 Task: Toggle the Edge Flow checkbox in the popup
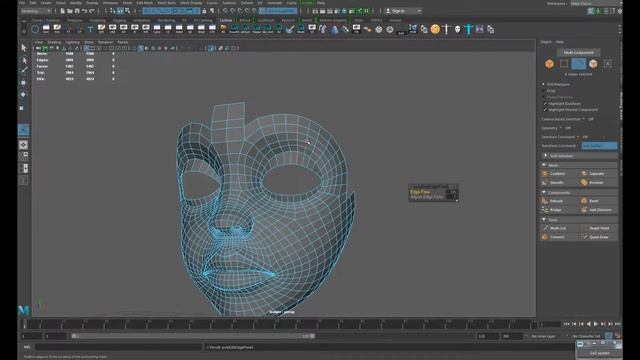pyautogui.click(x=451, y=191)
